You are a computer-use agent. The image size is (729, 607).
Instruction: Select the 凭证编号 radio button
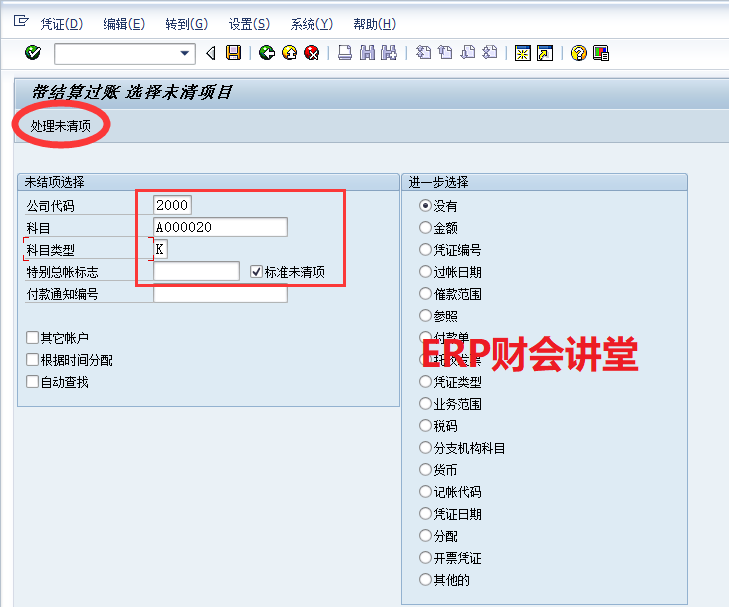click(x=426, y=250)
